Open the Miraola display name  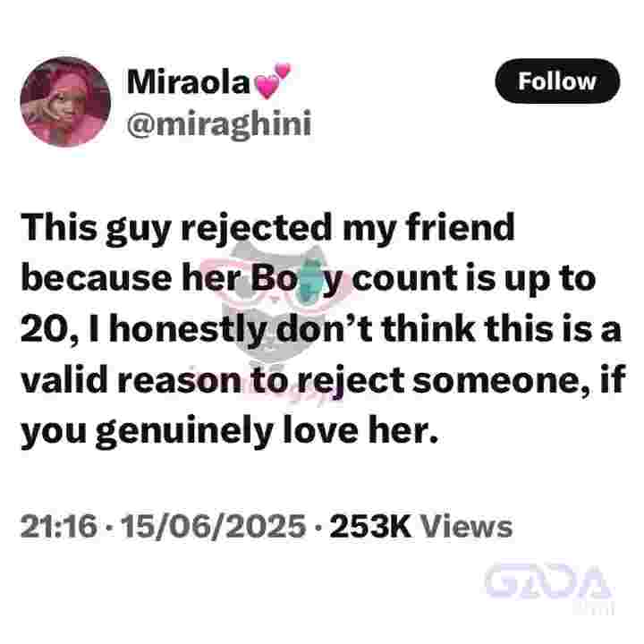coord(189,81)
